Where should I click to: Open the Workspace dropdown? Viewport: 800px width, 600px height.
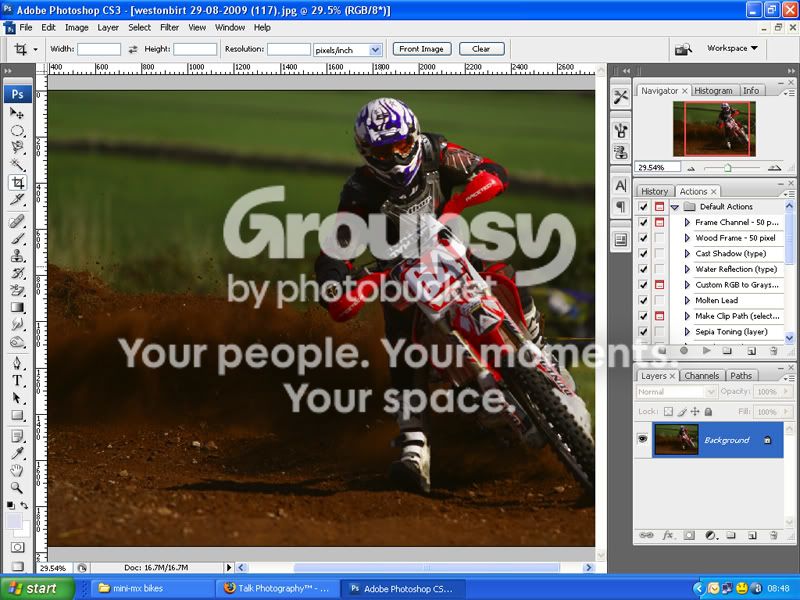click(x=732, y=48)
